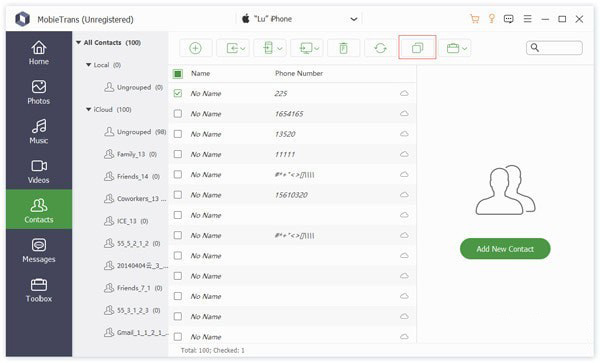
Task: Open the Music section
Action: (x=39, y=132)
